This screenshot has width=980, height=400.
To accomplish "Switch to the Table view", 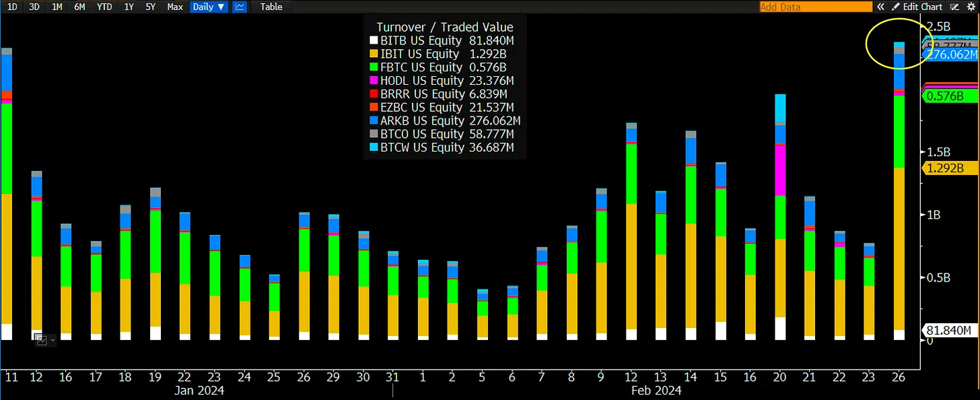I will tap(271, 7).
